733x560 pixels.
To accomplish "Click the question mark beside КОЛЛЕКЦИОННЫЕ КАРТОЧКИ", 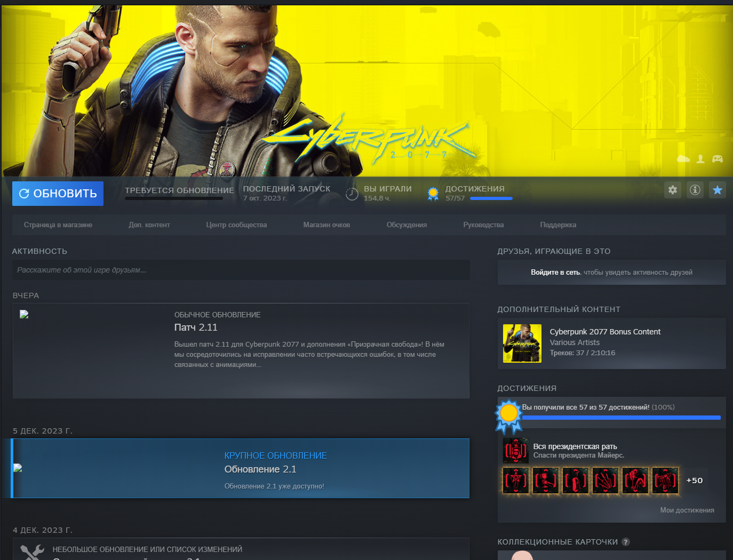I will [x=626, y=542].
